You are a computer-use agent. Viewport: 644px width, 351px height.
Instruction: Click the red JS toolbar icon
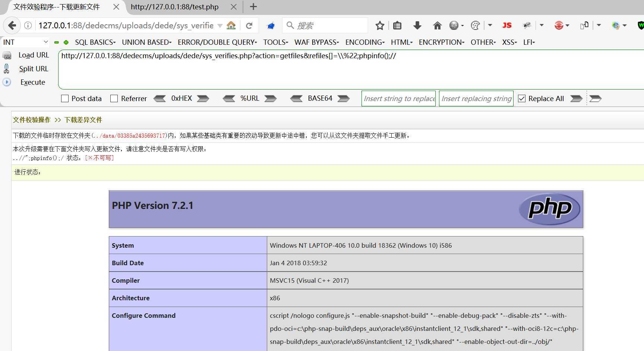507,25
